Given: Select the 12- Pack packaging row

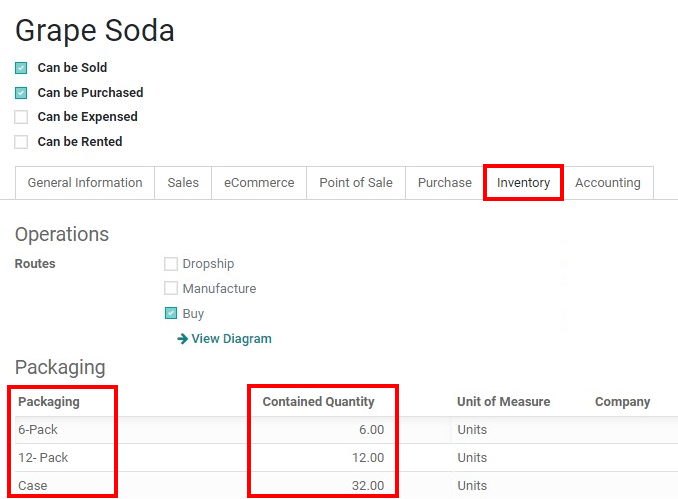Looking at the screenshot, I should (x=43, y=458).
